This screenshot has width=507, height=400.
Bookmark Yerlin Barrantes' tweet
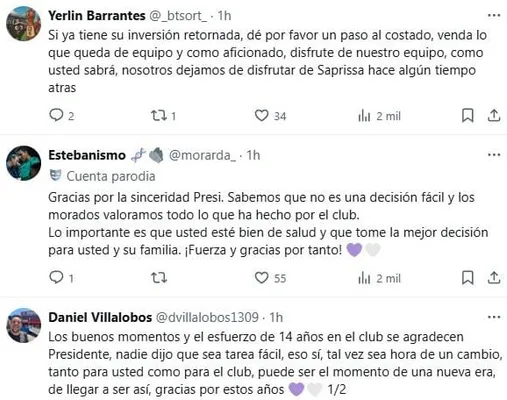(468, 116)
